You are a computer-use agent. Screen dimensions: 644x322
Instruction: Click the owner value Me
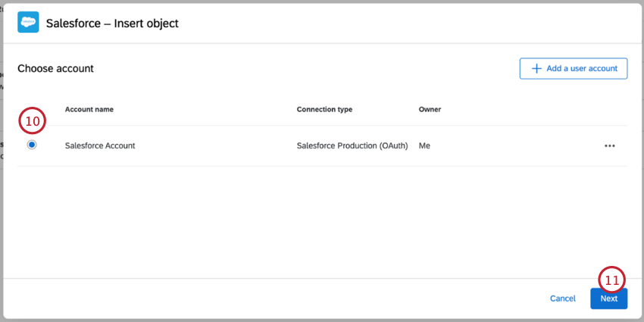[x=424, y=145]
